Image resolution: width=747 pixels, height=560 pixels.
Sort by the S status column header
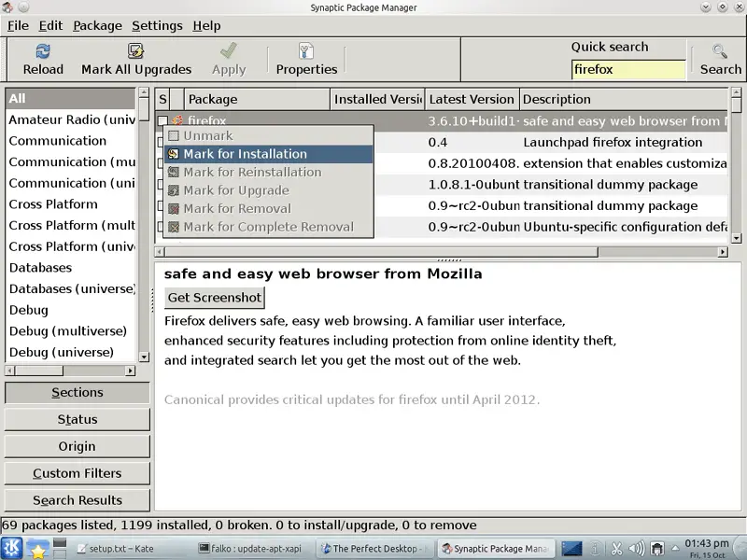pyautogui.click(x=162, y=99)
